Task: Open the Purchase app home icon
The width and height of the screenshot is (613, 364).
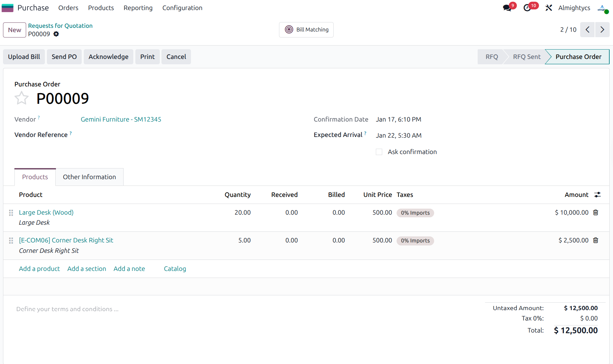Action: (x=7, y=8)
